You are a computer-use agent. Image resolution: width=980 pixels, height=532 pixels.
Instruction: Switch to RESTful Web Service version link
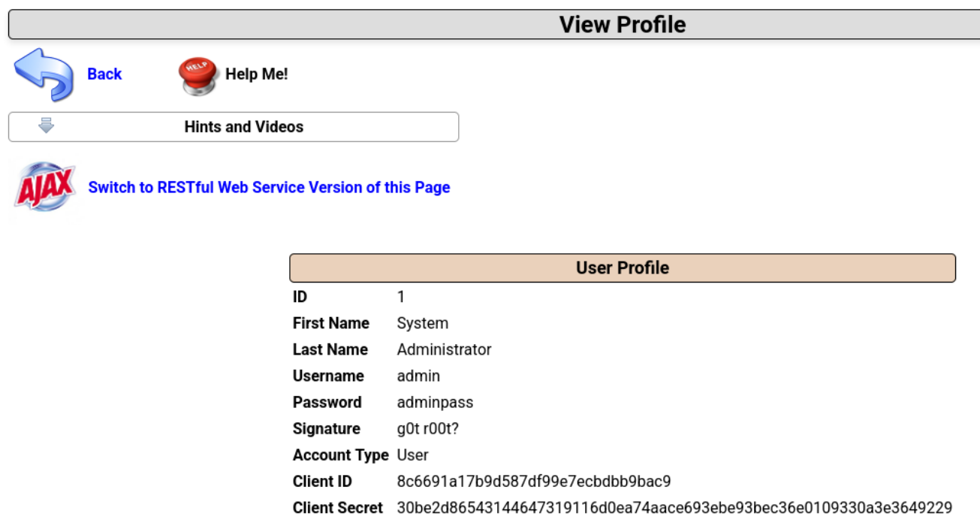coord(269,187)
